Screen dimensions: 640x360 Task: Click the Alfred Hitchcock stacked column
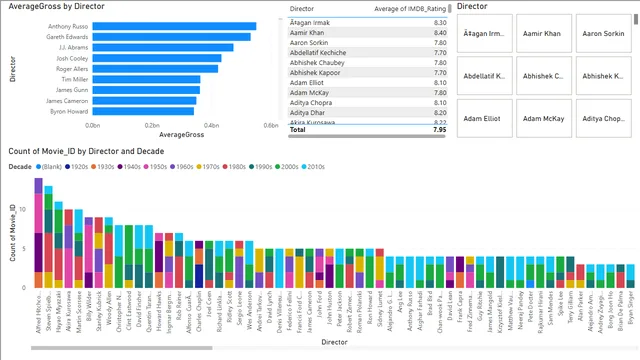click(38, 233)
